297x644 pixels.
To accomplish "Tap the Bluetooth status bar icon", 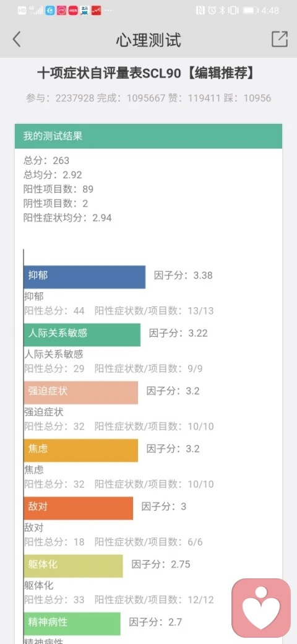I will (x=222, y=11).
